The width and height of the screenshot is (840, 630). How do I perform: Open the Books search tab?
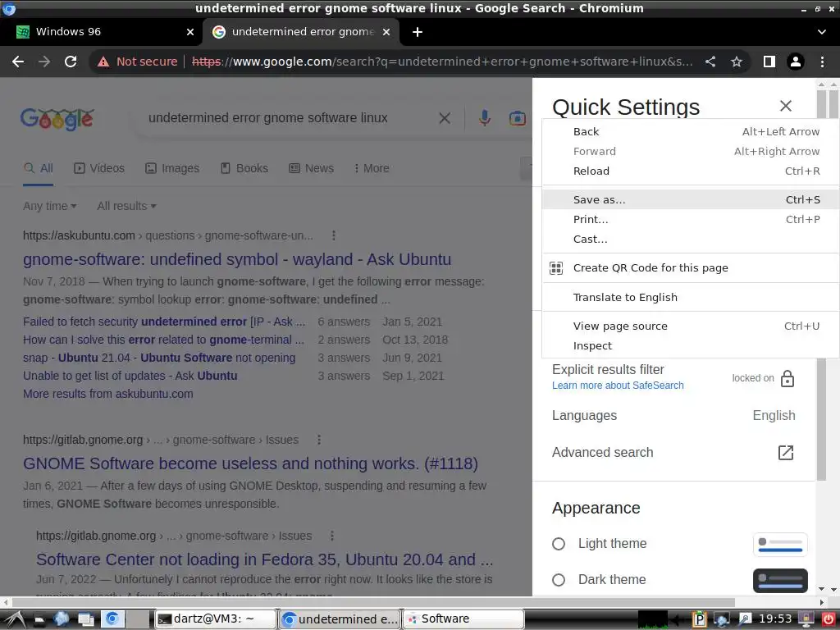tap(244, 168)
